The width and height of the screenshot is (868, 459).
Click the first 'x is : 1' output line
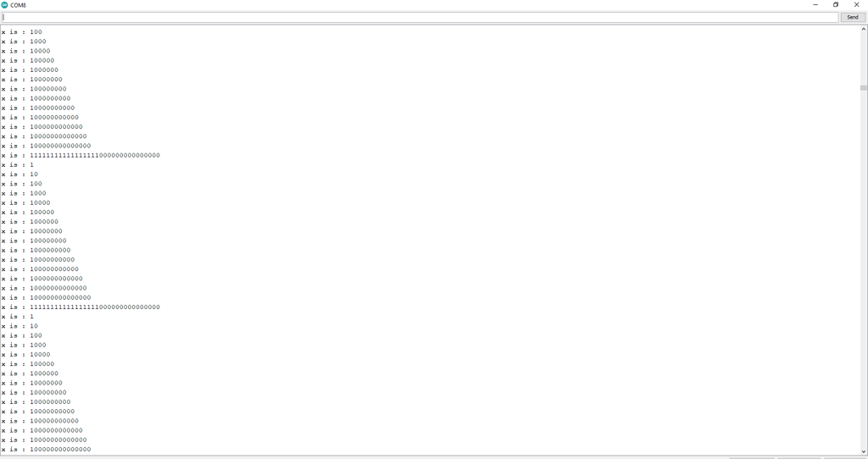click(18, 165)
